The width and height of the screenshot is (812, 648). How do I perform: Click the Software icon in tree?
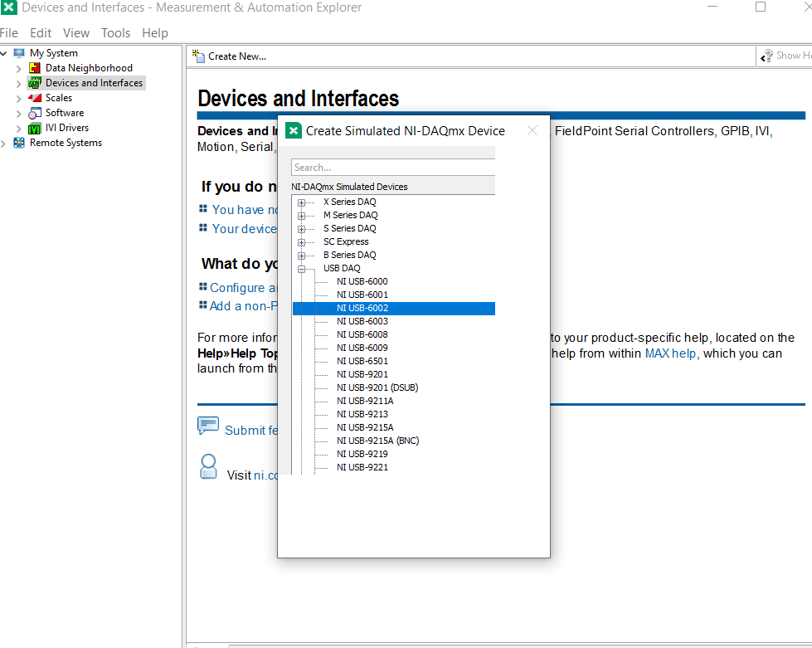click(35, 113)
